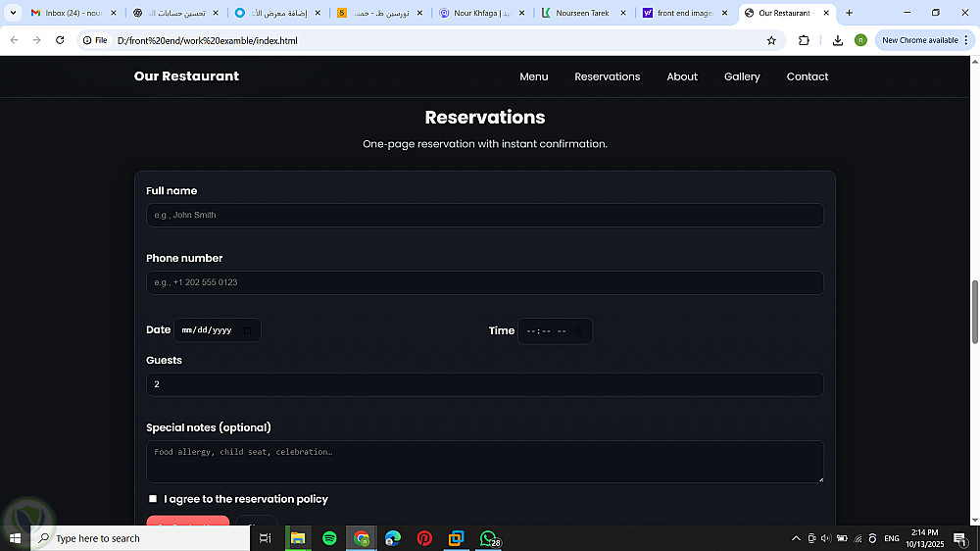This screenshot has height=551, width=980.
Task: Click the Guests number field
Action: [484, 384]
